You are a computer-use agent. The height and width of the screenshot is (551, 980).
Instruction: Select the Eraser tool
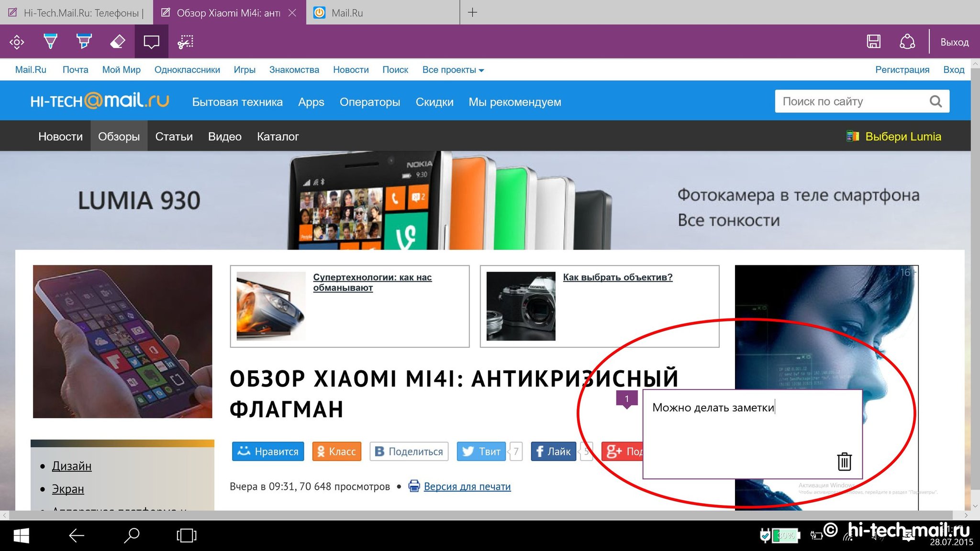point(118,42)
